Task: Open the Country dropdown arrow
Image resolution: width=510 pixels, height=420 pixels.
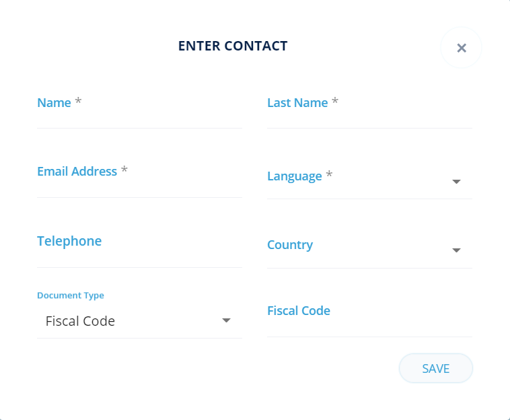Action: [456, 250]
